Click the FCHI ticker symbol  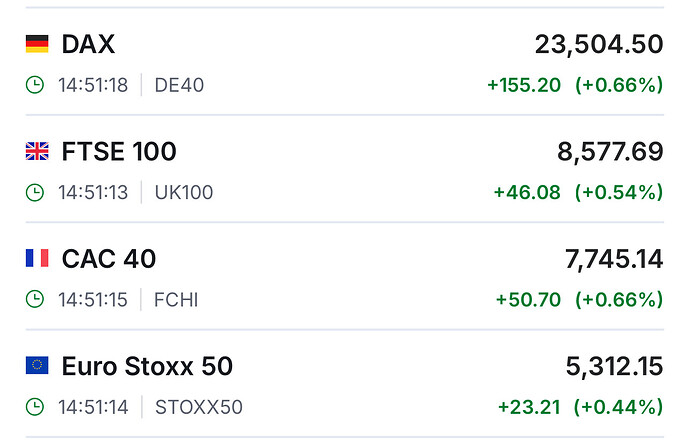[176, 299]
